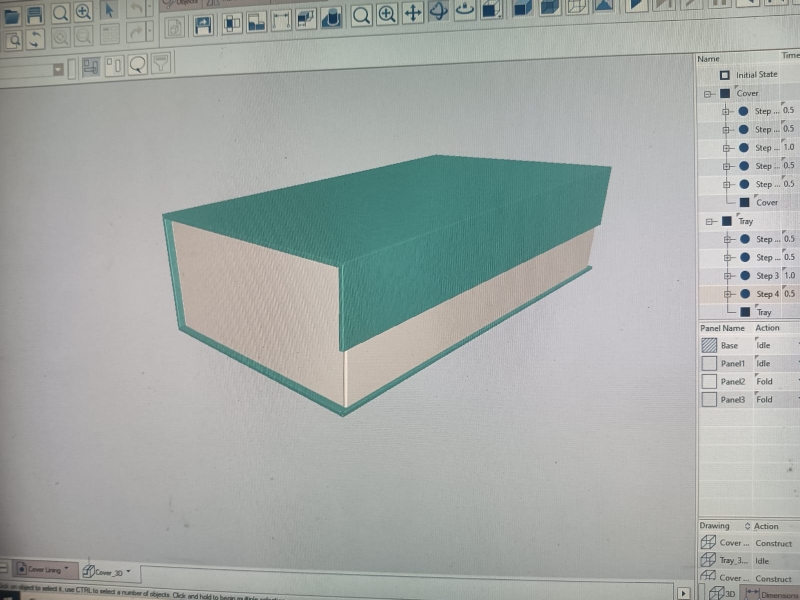
Task: Activate the orbit rotate view tool
Action: click(x=438, y=13)
